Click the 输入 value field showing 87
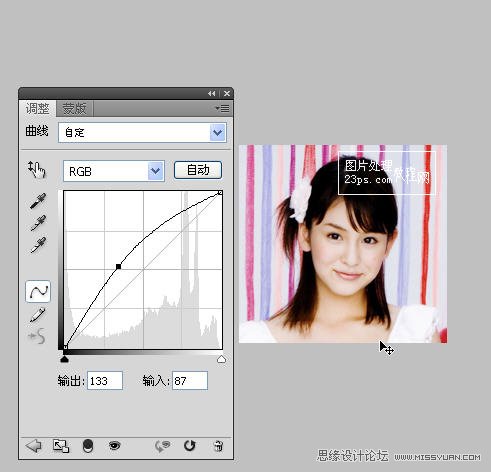Image resolution: width=491 pixels, height=472 pixels. coord(190,380)
